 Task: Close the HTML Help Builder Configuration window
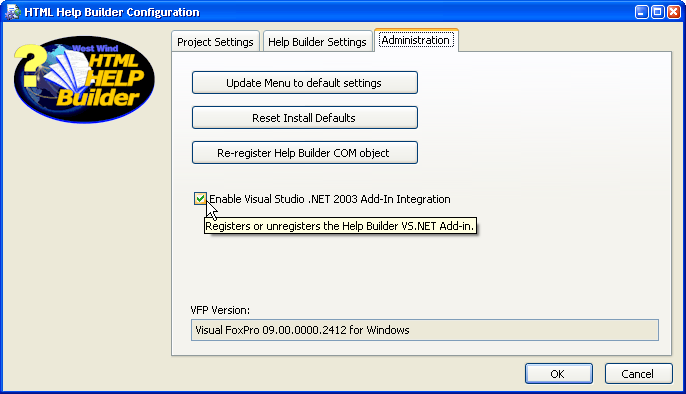(674, 12)
